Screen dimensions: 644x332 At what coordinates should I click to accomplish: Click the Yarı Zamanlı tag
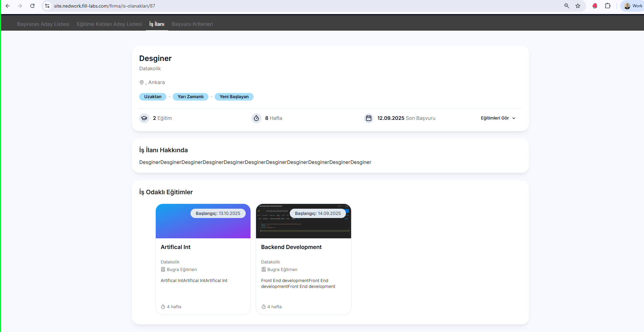(191, 97)
